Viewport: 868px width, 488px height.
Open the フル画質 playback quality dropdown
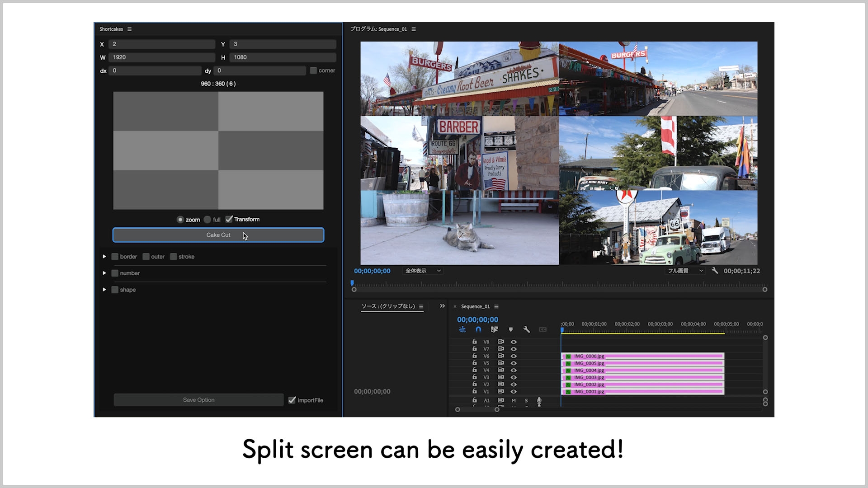pos(685,271)
